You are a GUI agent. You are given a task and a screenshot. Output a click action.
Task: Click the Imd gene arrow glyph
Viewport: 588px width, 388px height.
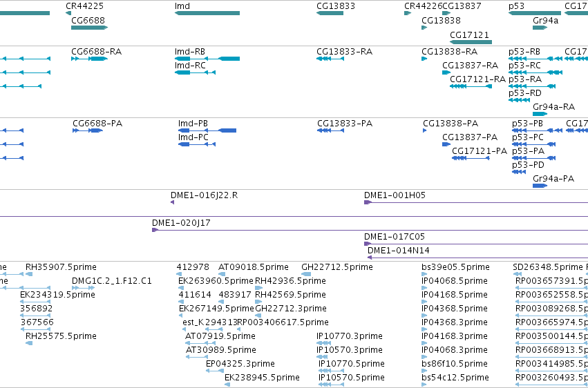coord(207,13)
